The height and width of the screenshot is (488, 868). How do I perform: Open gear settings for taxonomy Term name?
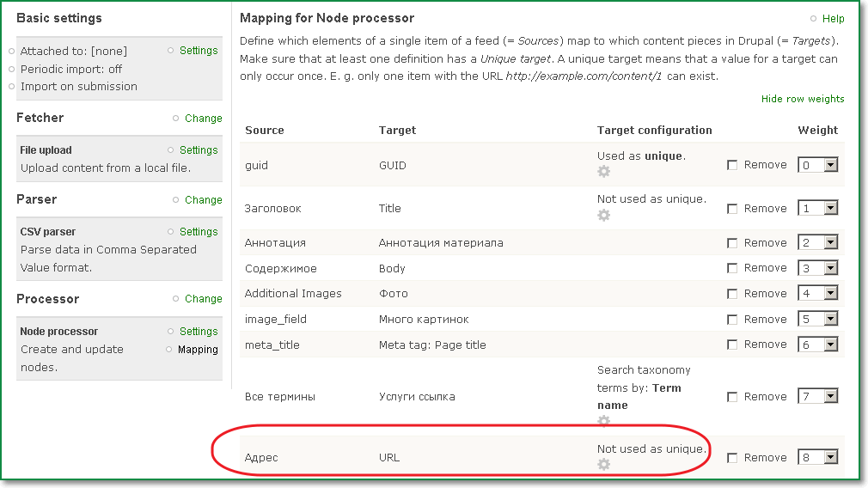[603, 421]
